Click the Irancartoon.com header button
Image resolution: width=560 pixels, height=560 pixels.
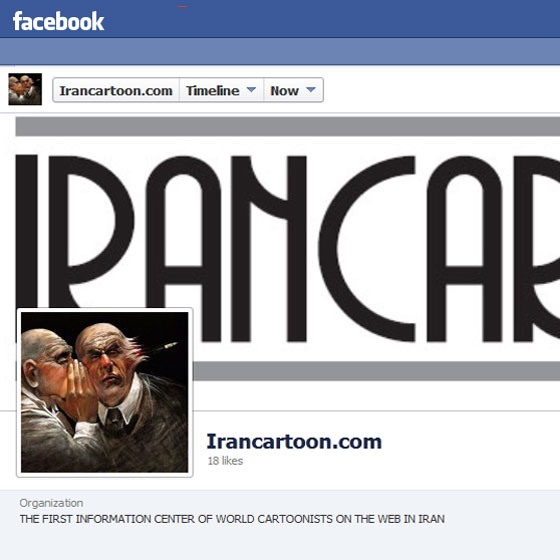click(x=116, y=90)
